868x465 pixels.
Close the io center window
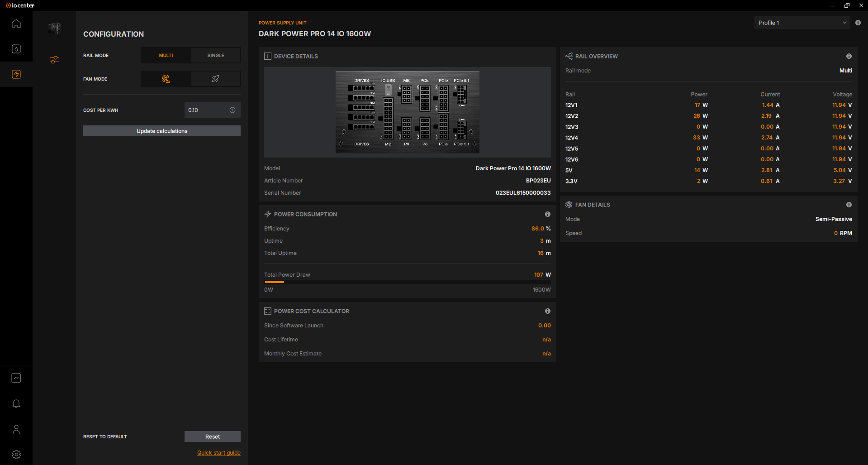(861, 5)
